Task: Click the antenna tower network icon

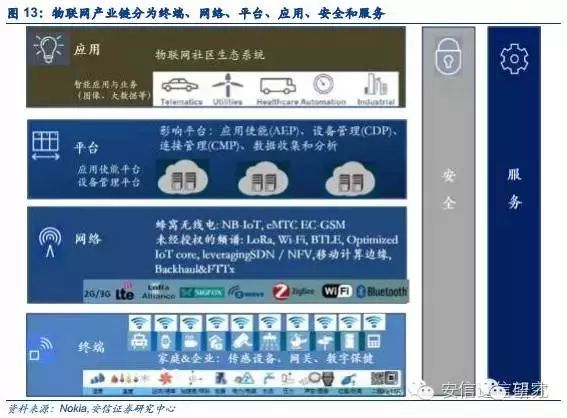Action: (x=50, y=242)
